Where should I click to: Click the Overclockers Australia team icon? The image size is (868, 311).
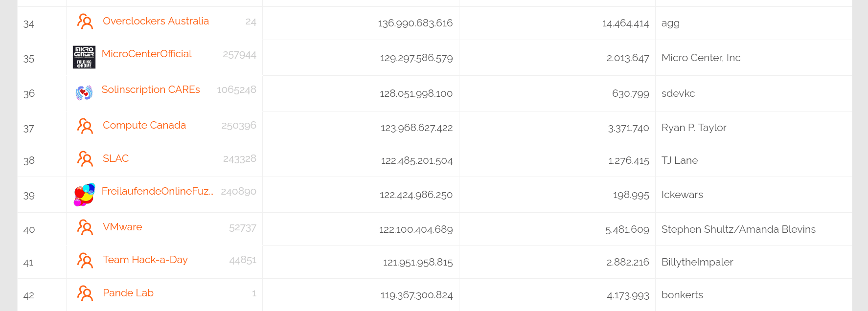pos(85,22)
